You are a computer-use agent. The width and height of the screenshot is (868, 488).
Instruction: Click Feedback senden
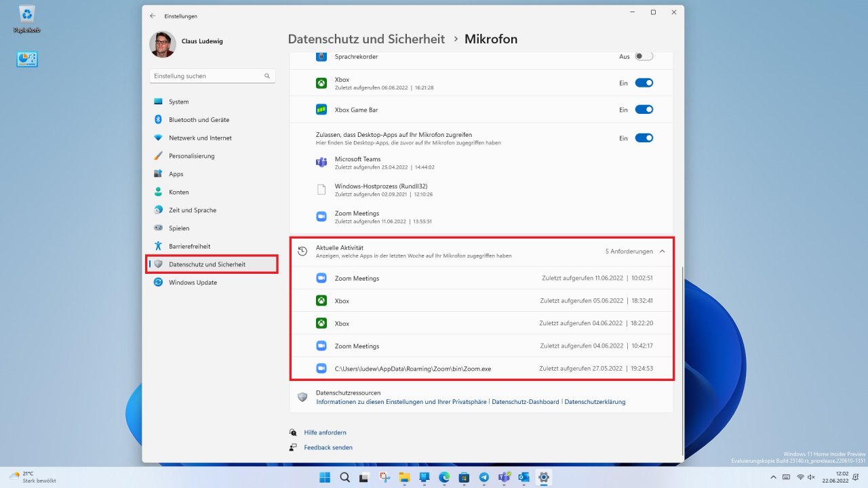pos(328,447)
